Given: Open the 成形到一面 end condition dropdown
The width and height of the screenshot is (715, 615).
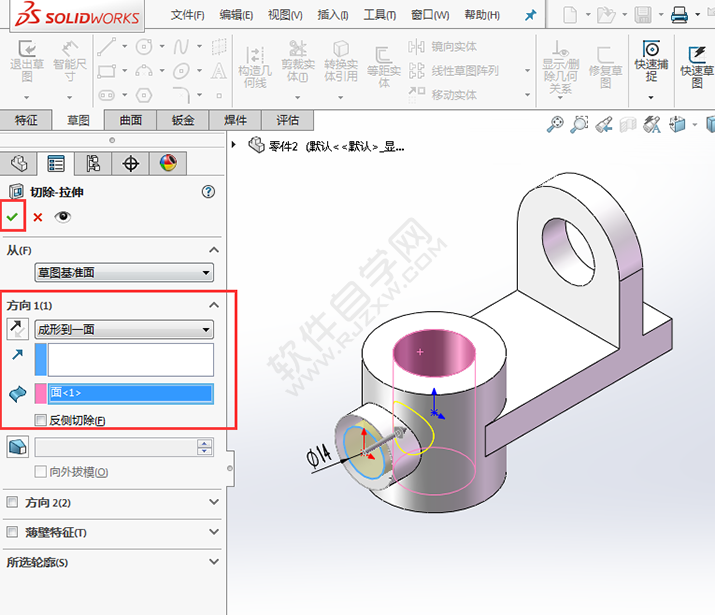Looking at the screenshot, I should click(x=124, y=330).
